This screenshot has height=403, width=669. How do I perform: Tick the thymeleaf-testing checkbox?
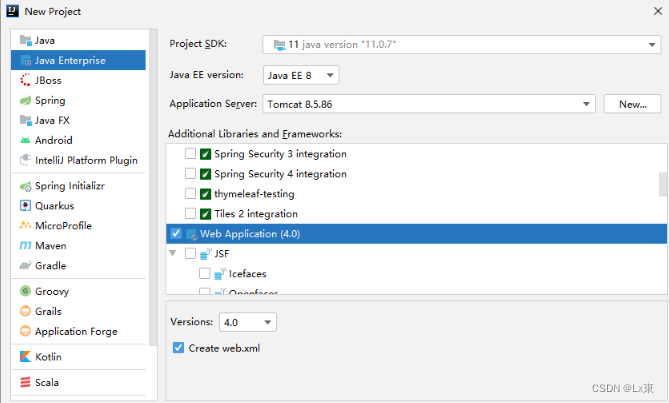pyautogui.click(x=190, y=194)
